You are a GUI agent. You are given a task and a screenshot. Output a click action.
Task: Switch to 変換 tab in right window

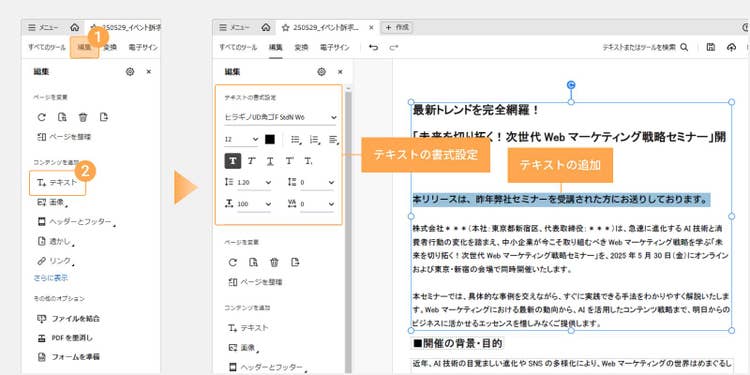click(301, 47)
